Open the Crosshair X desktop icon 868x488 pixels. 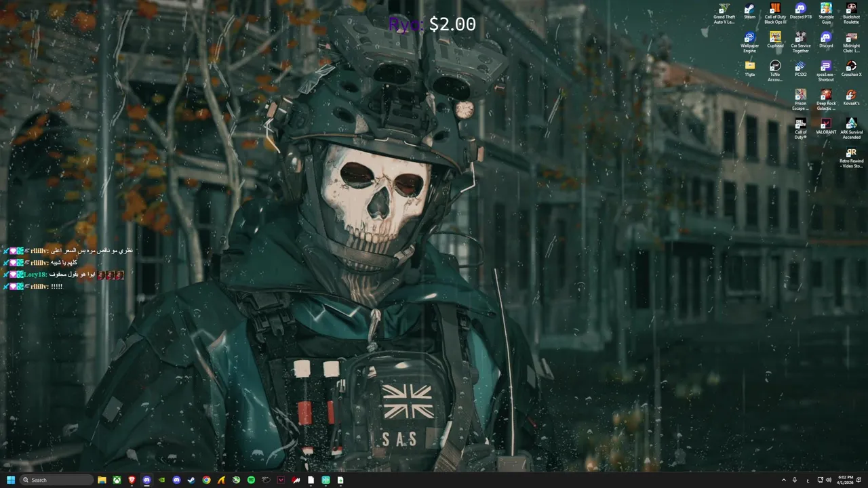click(x=851, y=68)
